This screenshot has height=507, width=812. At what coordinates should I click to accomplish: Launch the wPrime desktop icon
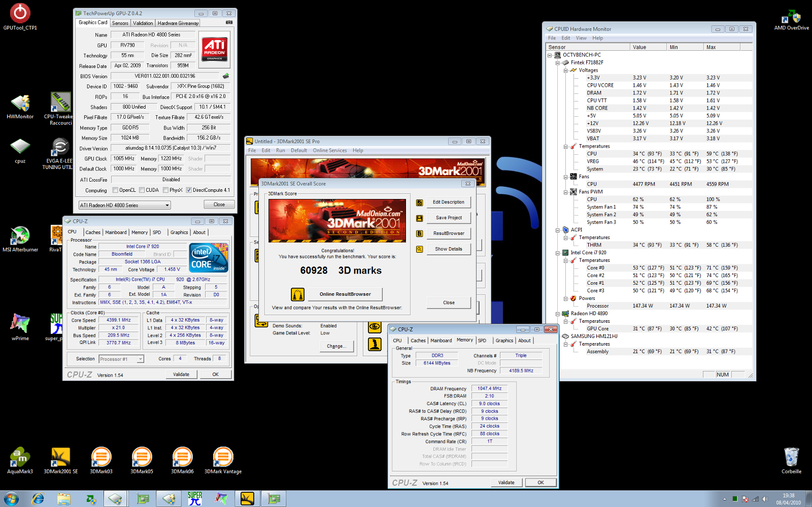tap(20, 327)
